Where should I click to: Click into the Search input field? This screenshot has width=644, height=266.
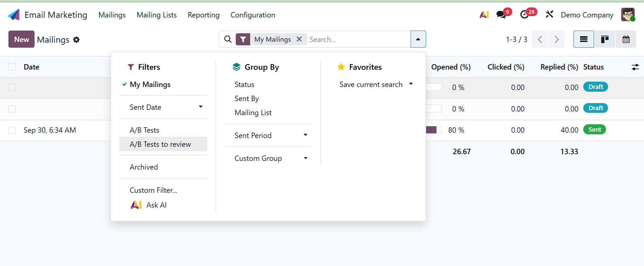(358, 39)
